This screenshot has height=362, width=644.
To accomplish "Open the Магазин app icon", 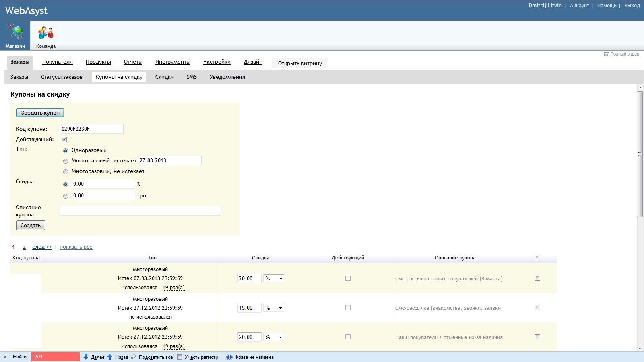I will coord(15,36).
